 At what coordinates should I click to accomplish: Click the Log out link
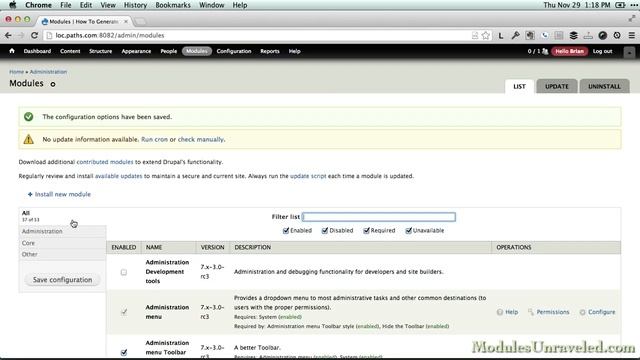tap(602, 51)
